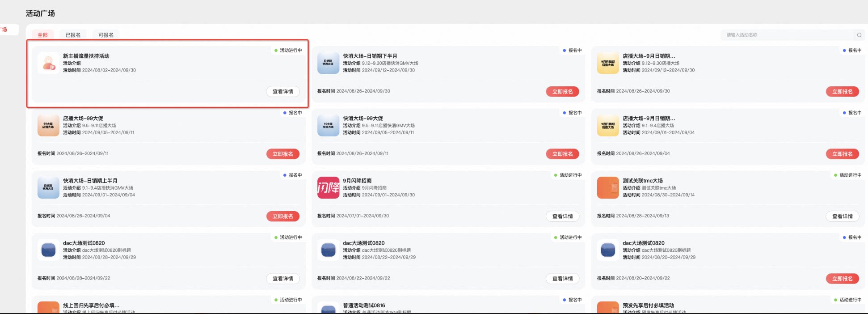Click the 活动广场 page heading
868x314 pixels.
pos(40,13)
